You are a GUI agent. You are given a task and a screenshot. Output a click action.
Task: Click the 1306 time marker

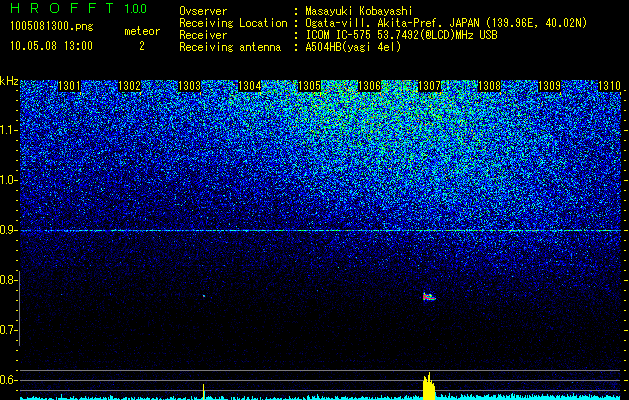[x=369, y=86]
